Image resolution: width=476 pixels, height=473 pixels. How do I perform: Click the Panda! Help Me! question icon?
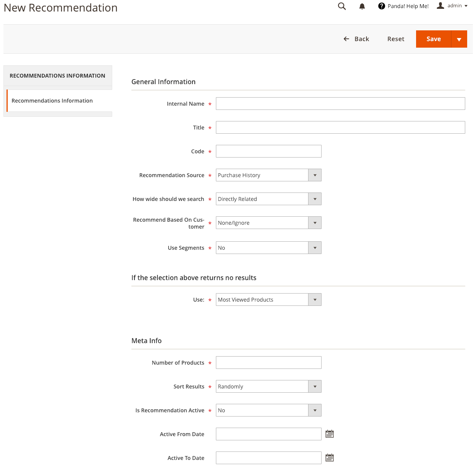[381, 6]
